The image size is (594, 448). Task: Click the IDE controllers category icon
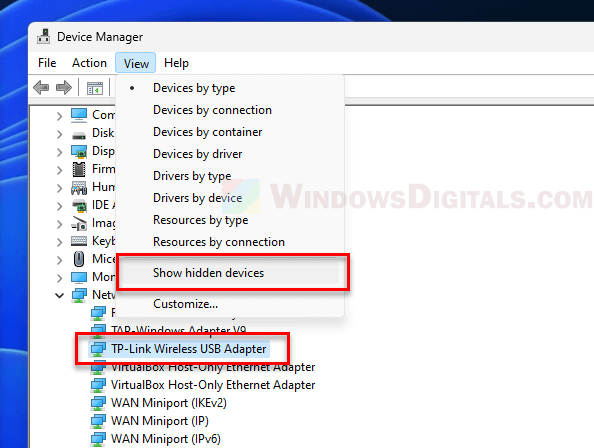click(79, 205)
